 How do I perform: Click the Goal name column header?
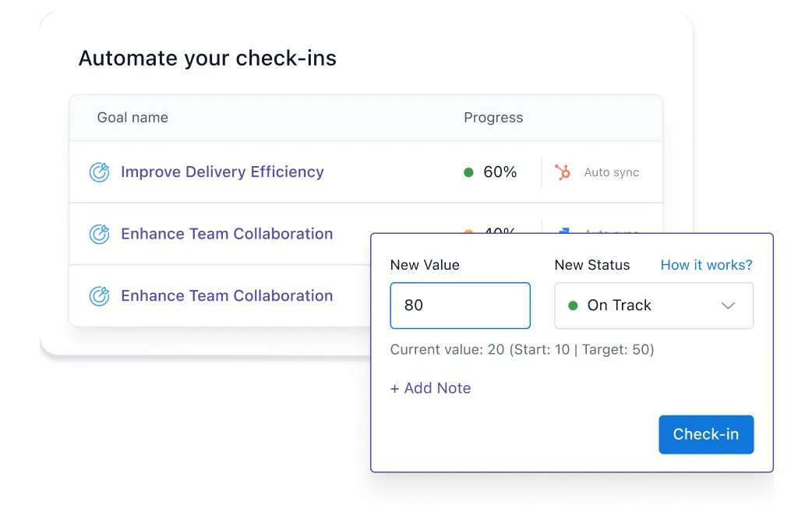click(132, 118)
